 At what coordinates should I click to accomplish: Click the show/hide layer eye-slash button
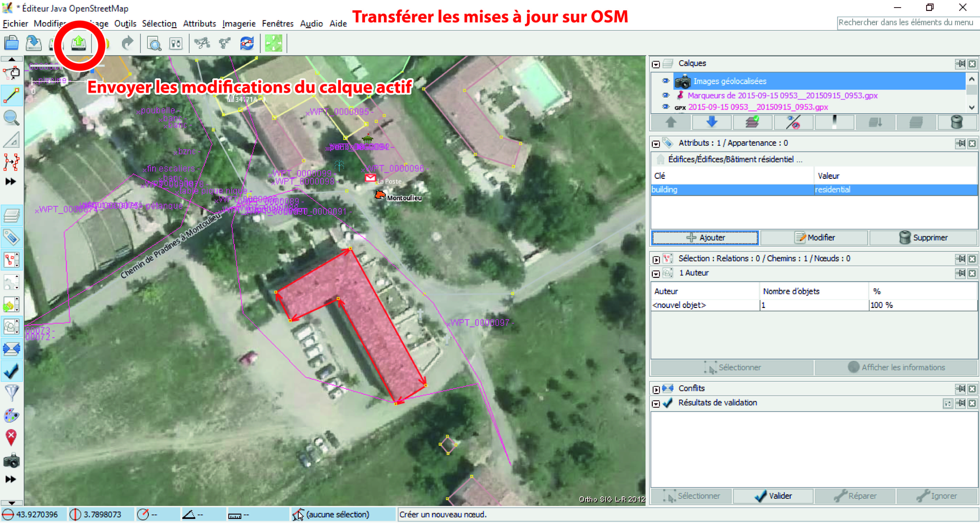pos(793,122)
